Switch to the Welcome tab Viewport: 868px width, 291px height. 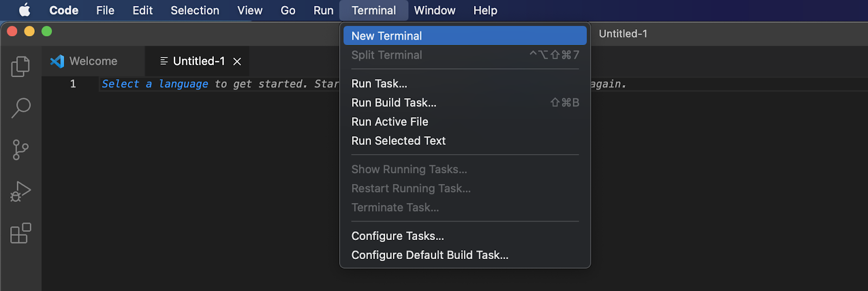point(93,61)
